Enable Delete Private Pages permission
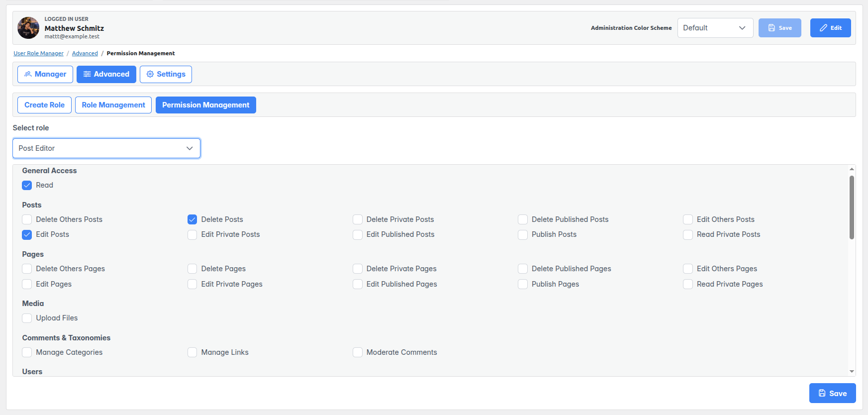Viewport: 868px width, 415px height. (357, 269)
